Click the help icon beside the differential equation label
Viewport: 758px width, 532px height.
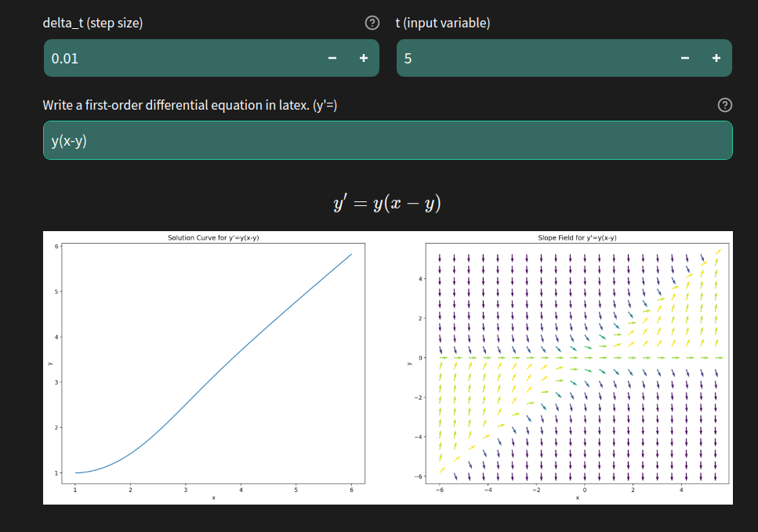click(724, 105)
